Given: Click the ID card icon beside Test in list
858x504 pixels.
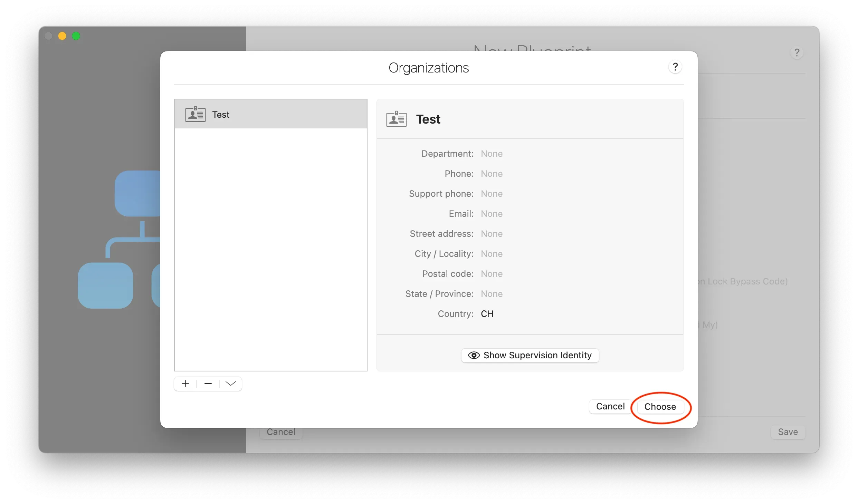Looking at the screenshot, I should 196,114.
